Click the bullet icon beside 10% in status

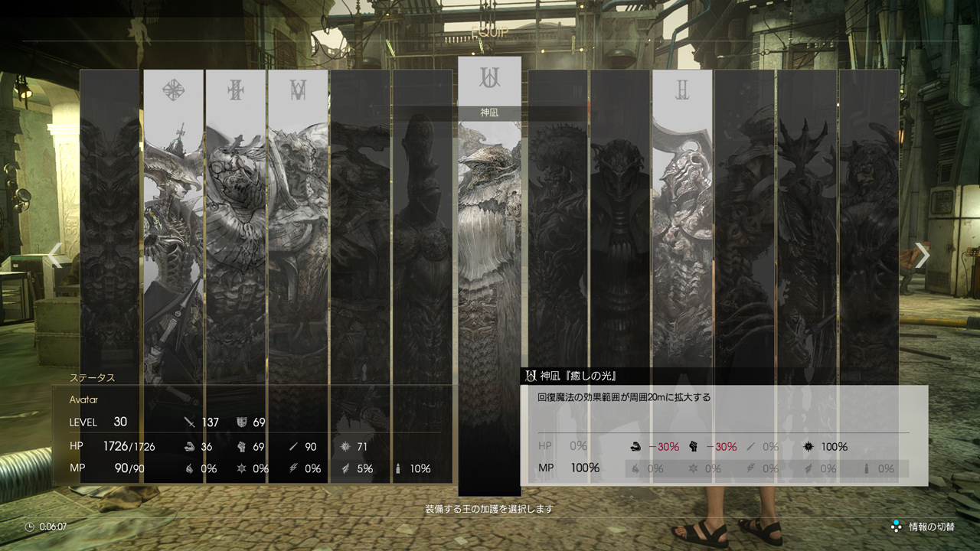(x=397, y=468)
